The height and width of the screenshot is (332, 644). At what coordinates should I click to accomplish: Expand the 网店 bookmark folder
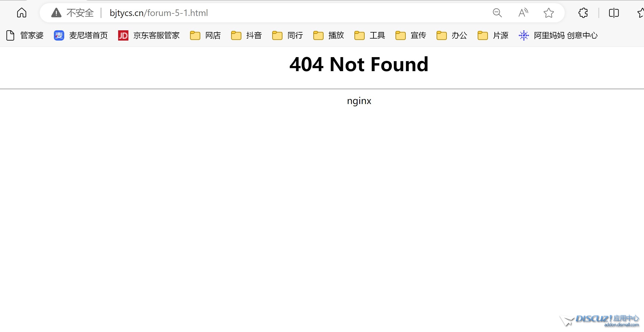(x=205, y=35)
